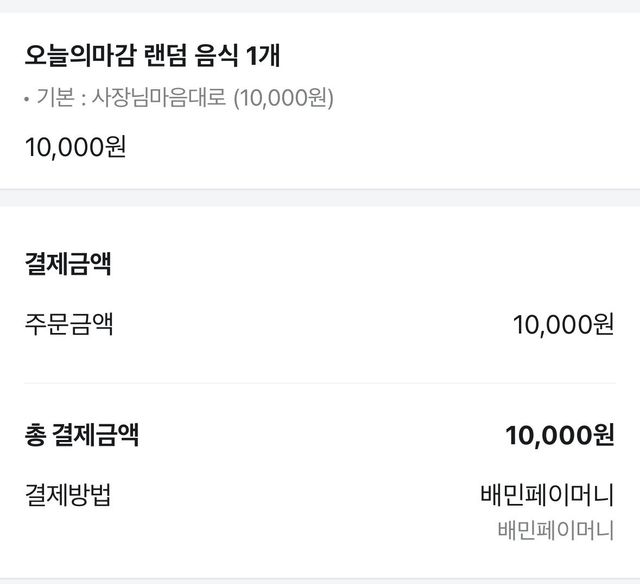Click the (10,000원) option price in parentheses
640x584 pixels.
coord(284,98)
